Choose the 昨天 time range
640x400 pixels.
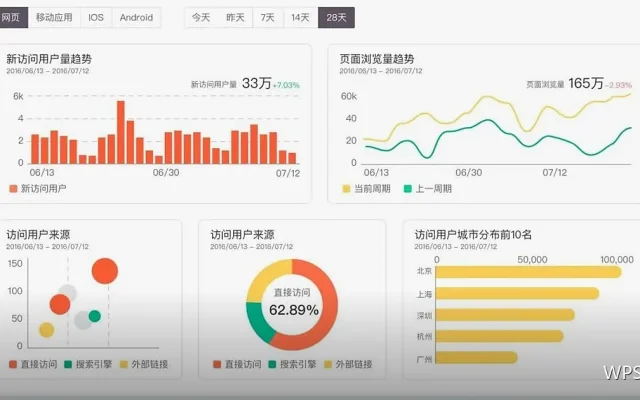[235, 18]
